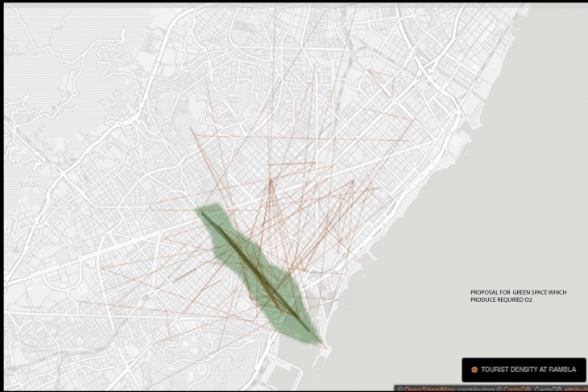
Task: Click the open sea area on the map
Action: click(499, 201)
